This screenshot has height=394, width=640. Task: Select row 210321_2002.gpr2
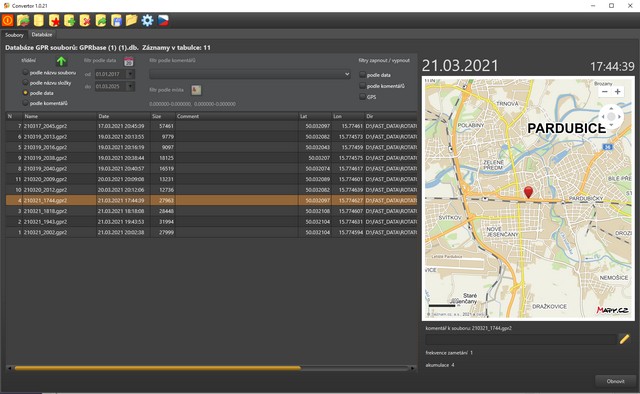[x=211, y=232]
